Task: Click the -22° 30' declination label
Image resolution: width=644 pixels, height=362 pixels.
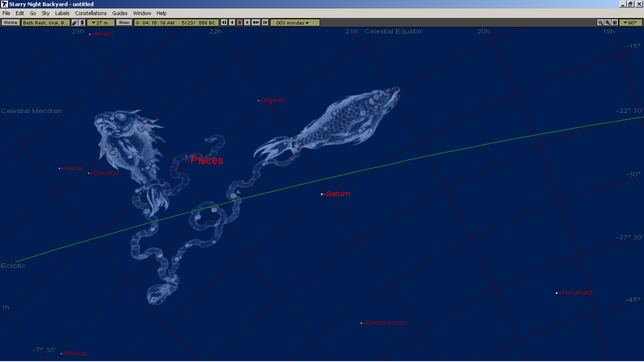Action: point(629,111)
